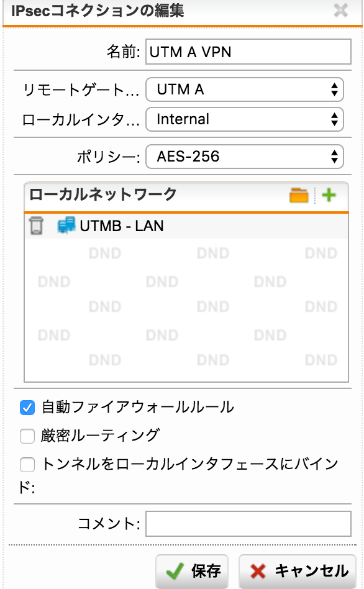Focus the 名前 field containing UTM A VPN

point(248,52)
